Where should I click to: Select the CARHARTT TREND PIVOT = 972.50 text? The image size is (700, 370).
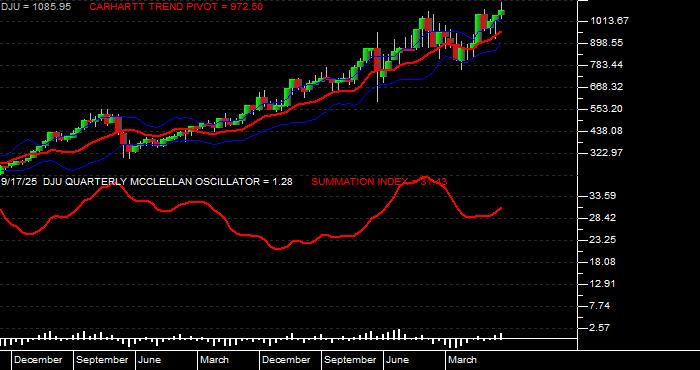(x=176, y=7)
